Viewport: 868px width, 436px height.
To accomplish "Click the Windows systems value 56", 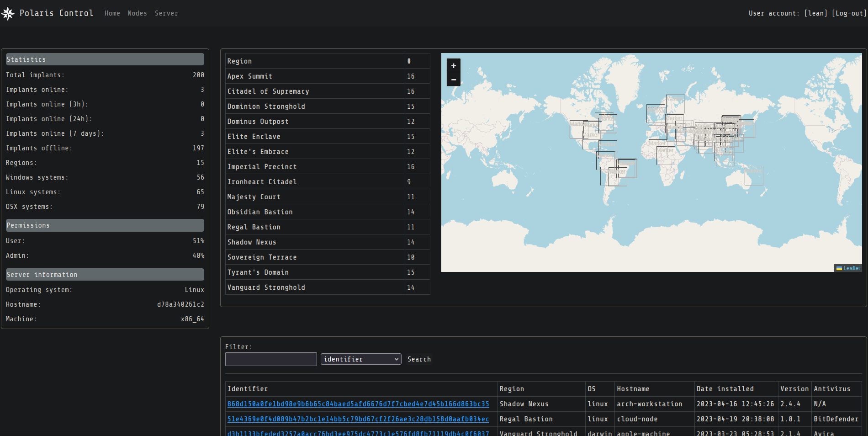I will coord(201,177).
